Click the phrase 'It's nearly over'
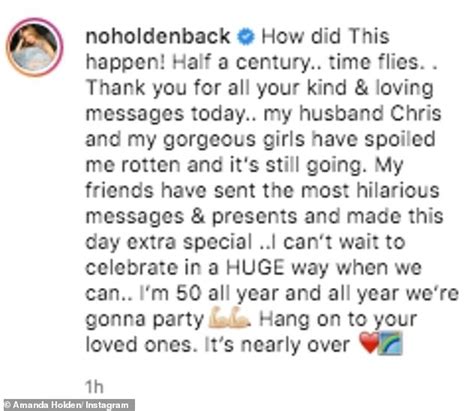The width and height of the screenshot is (474, 411). [x=277, y=344]
